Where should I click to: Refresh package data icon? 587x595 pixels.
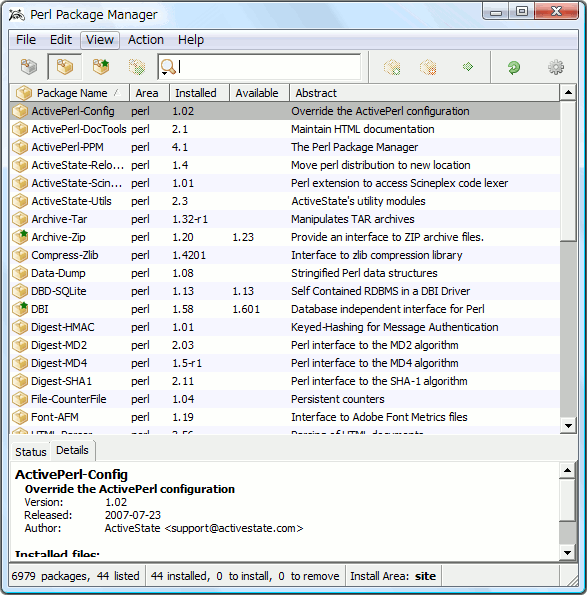point(514,68)
